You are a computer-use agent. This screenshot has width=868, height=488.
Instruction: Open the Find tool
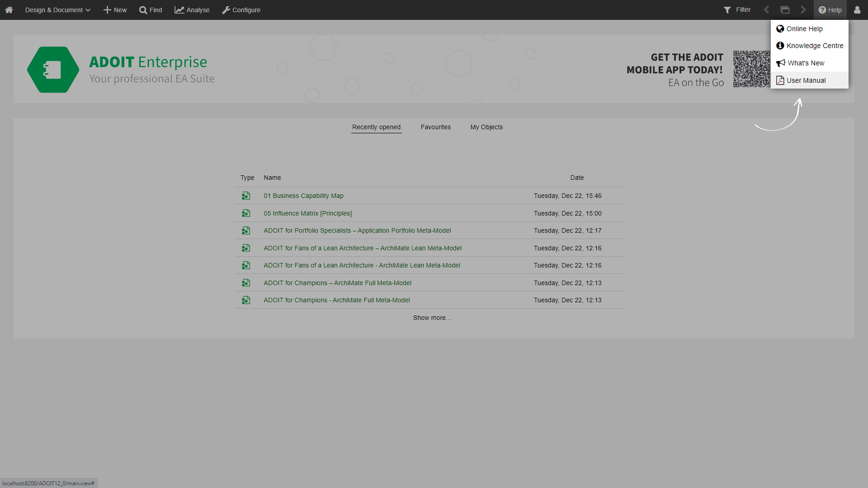pos(151,10)
